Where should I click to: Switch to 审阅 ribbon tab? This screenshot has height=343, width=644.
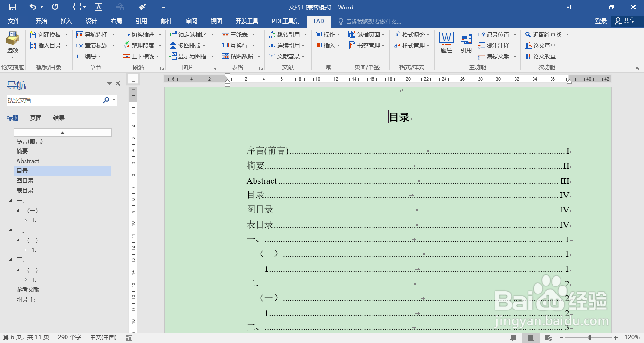(191, 21)
